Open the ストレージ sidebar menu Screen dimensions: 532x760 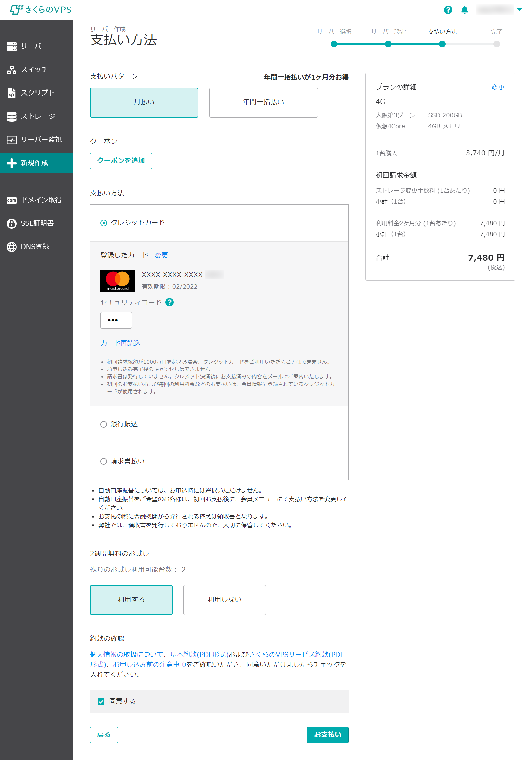pyautogui.click(x=37, y=116)
